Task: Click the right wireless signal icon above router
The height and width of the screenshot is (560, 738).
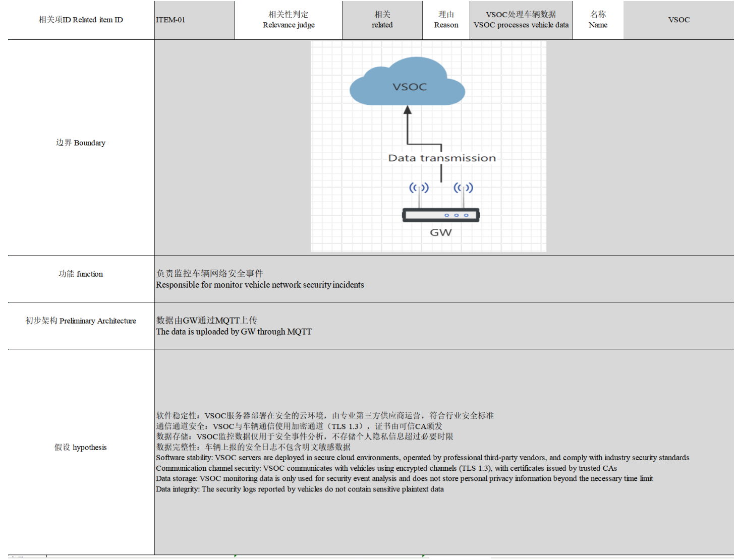Action: pyautogui.click(x=463, y=188)
